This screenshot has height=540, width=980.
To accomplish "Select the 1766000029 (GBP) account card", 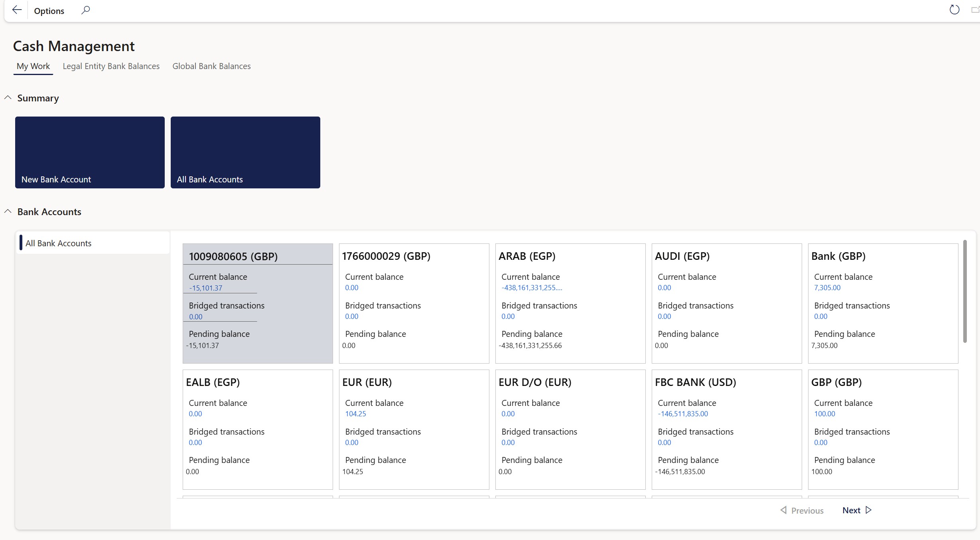I will pos(414,303).
